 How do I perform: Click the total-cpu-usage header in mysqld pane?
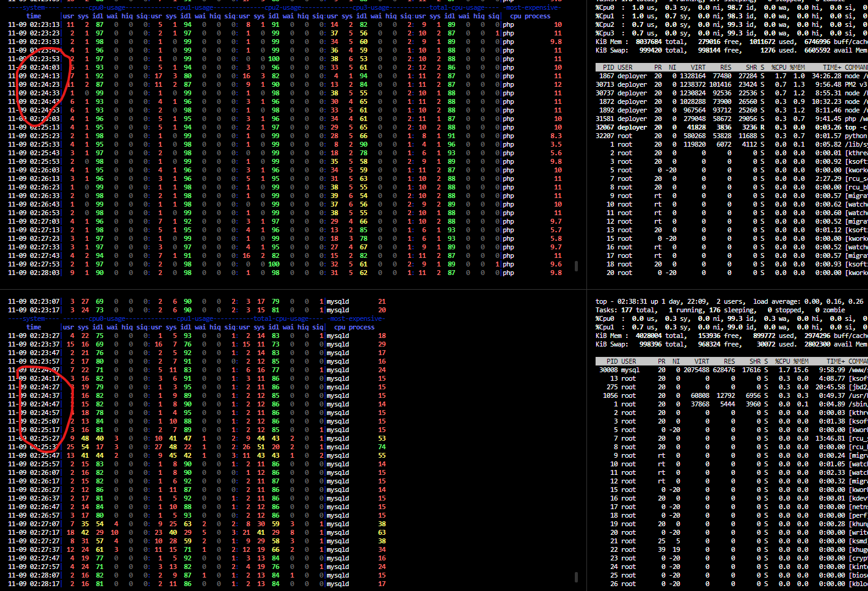[281, 318]
